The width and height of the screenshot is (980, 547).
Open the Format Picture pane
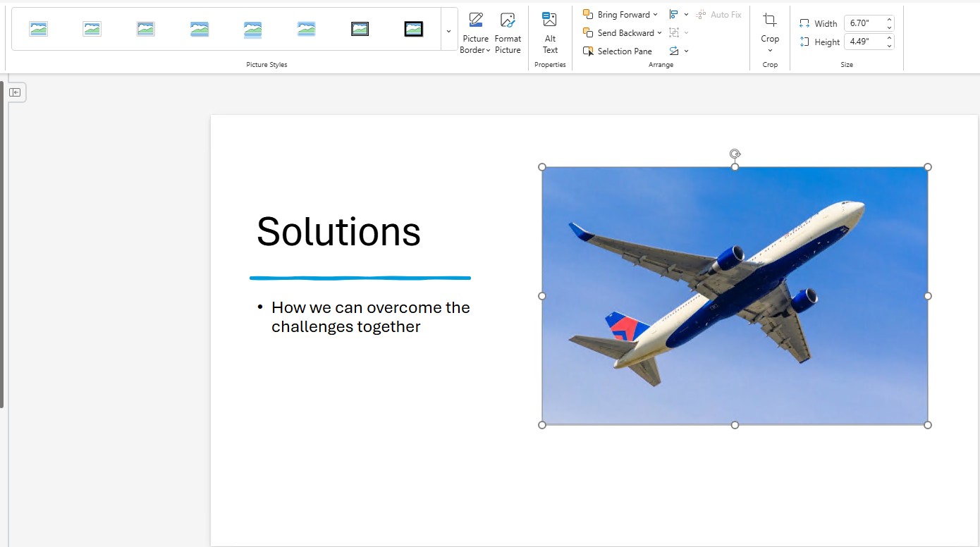click(x=508, y=32)
